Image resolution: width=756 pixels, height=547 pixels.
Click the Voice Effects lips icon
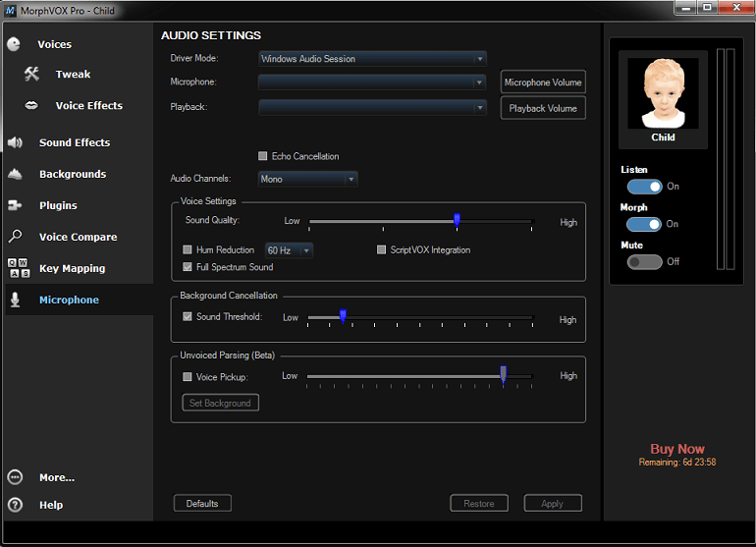[x=31, y=105]
